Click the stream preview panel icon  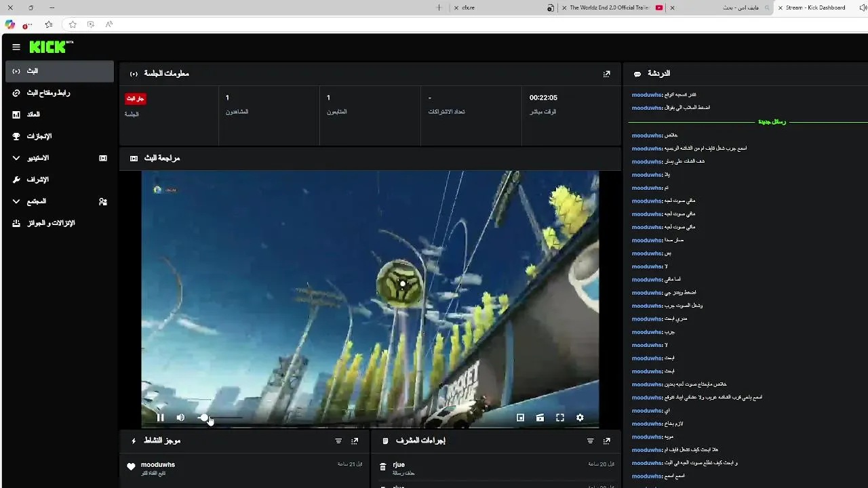coord(134,158)
